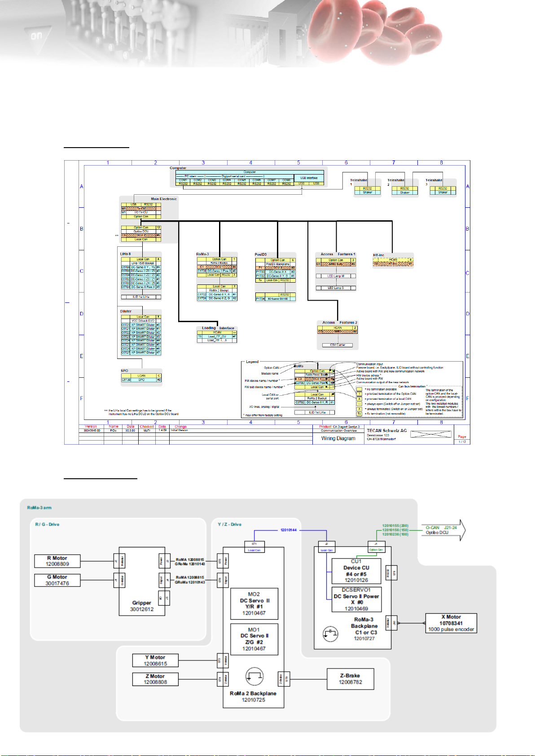Select MO1 DC Servo II Z/G #2 block
The width and height of the screenshot is (535, 756).
click(x=254, y=639)
